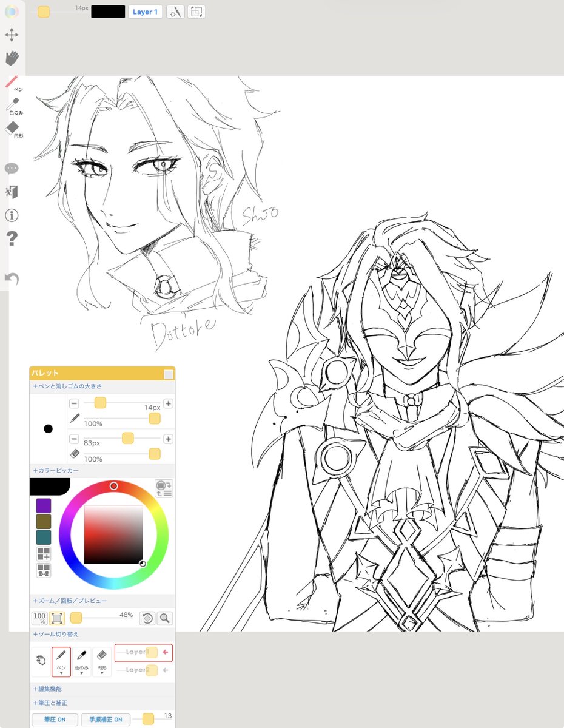Click the Layer1 opacity slider handle
The width and height of the screenshot is (564, 728).
(152, 652)
